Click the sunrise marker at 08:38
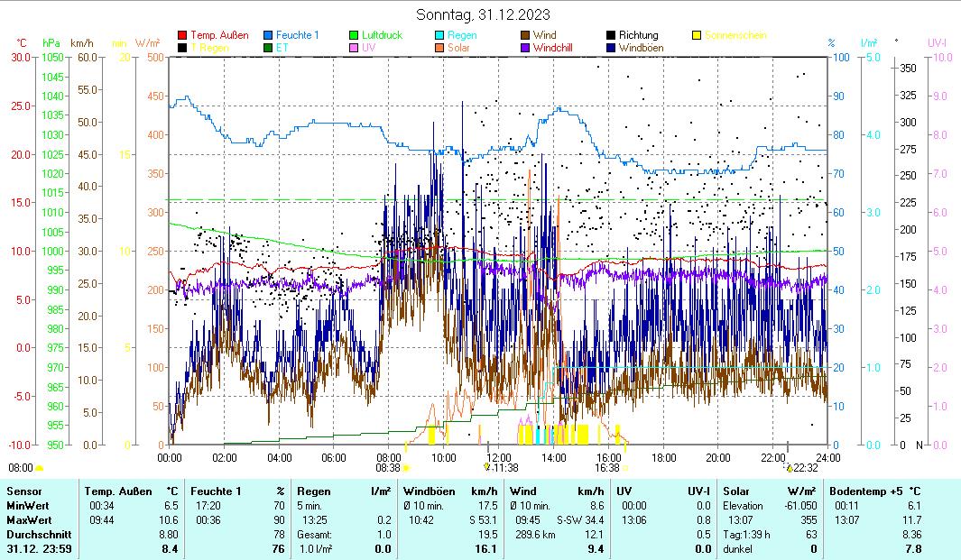961x560 pixels. [406, 468]
